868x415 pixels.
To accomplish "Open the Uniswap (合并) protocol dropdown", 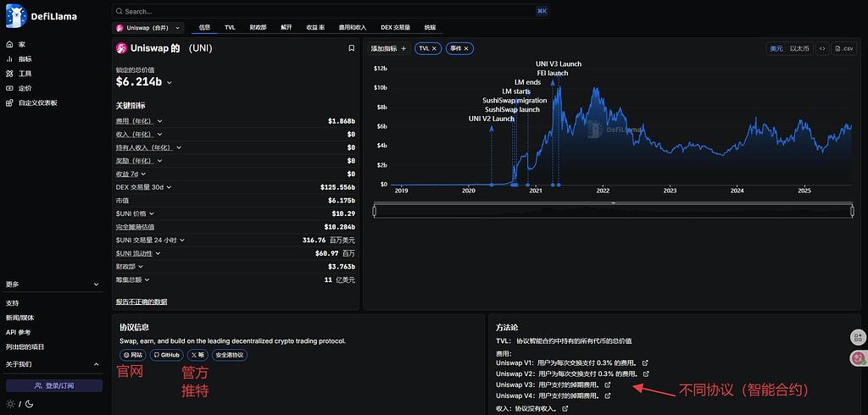I will [x=148, y=28].
